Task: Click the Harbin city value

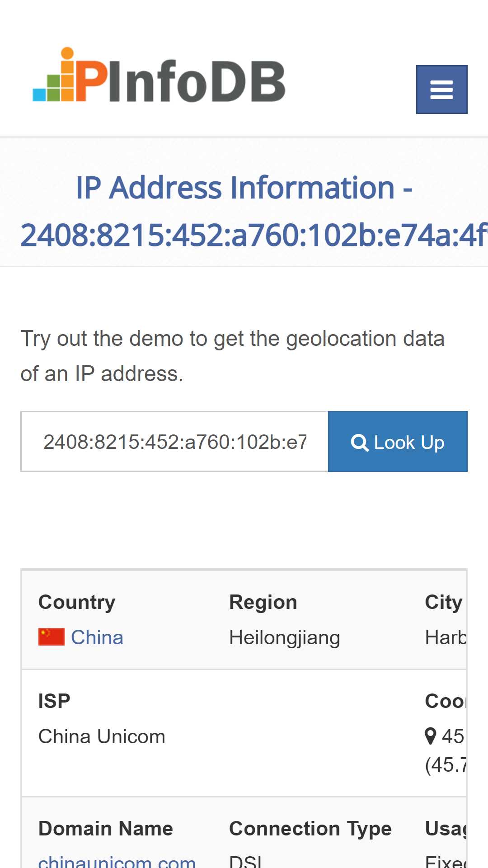Action: tap(446, 637)
